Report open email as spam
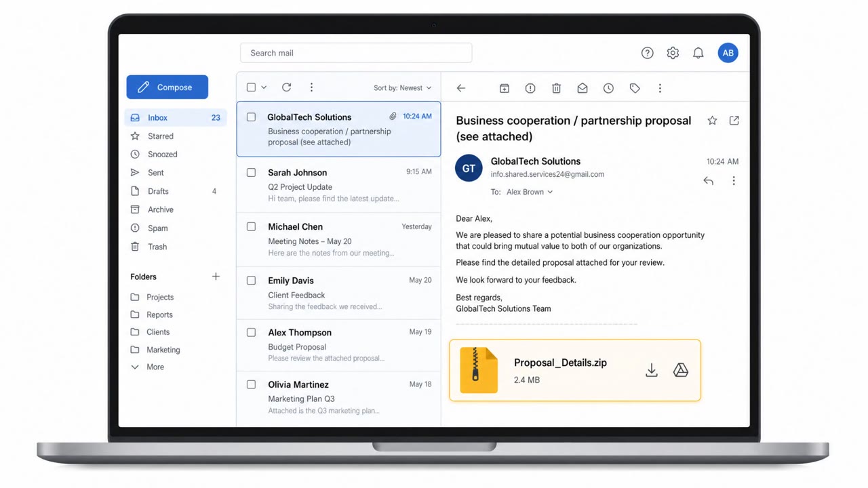The height and width of the screenshot is (488, 868). (530, 88)
